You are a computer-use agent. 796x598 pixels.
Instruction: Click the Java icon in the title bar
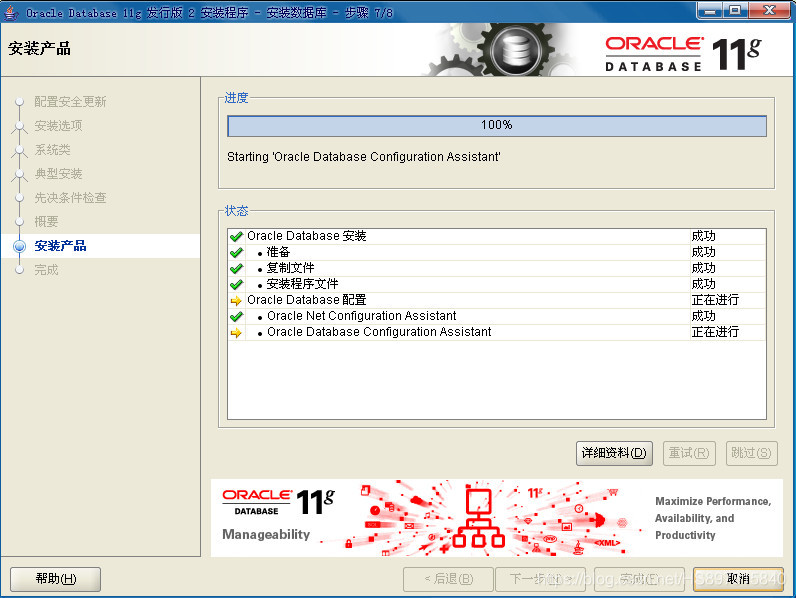(x=11, y=12)
